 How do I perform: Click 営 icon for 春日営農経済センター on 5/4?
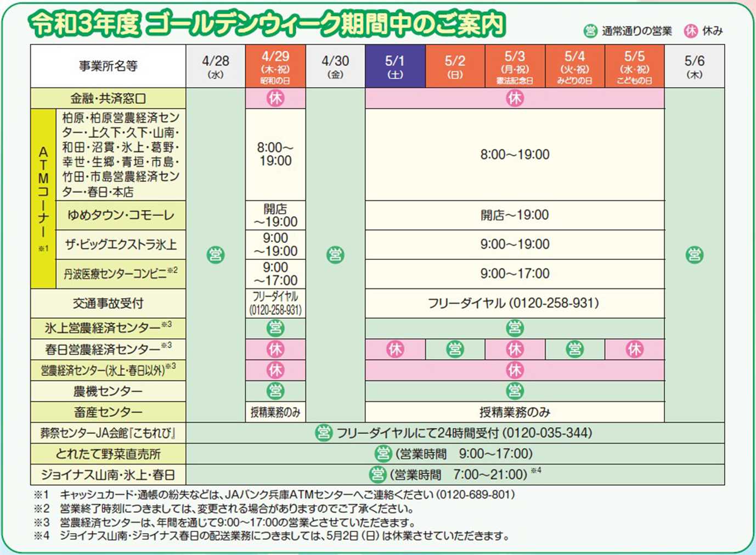[575, 349]
